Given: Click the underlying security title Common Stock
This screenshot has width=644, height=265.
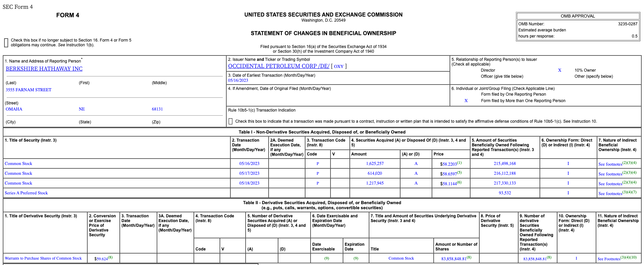Looking at the screenshot, I should (x=401, y=258).
